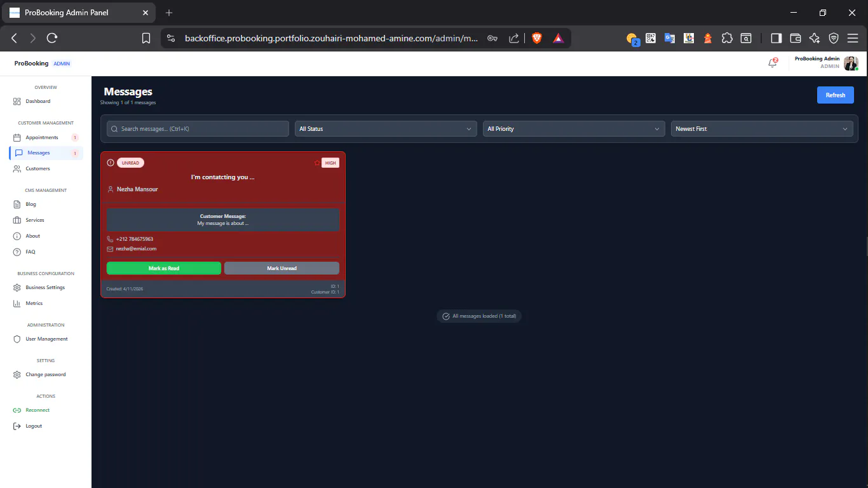Reload the page in the browser
This screenshot has width=868, height=488.
(x=52, y=38)
